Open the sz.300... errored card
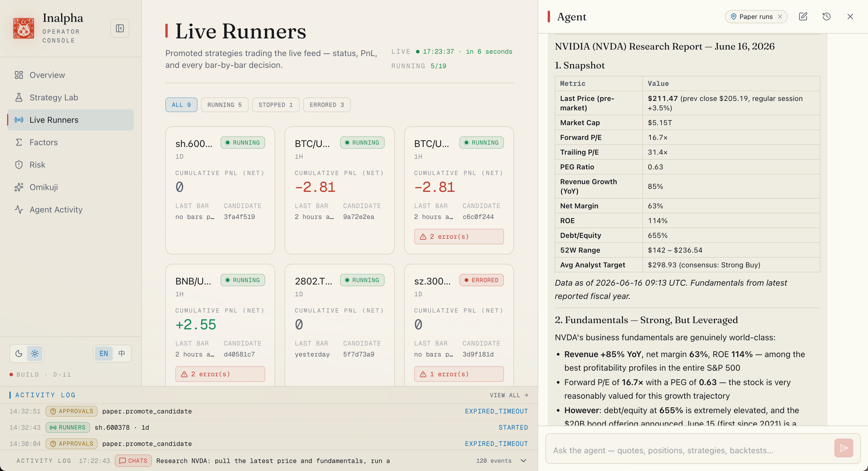The width and height of the screenshot is (868, 471). coord(459,325)
